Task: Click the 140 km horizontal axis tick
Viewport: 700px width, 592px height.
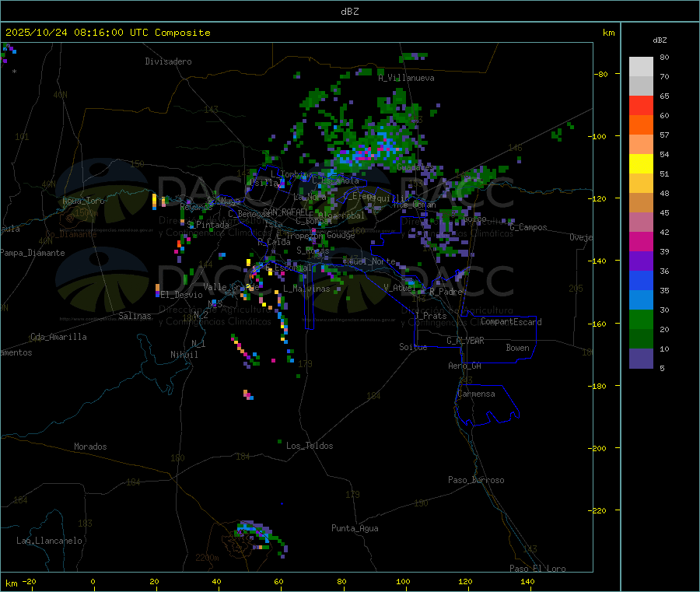Action: pos(527,582)
